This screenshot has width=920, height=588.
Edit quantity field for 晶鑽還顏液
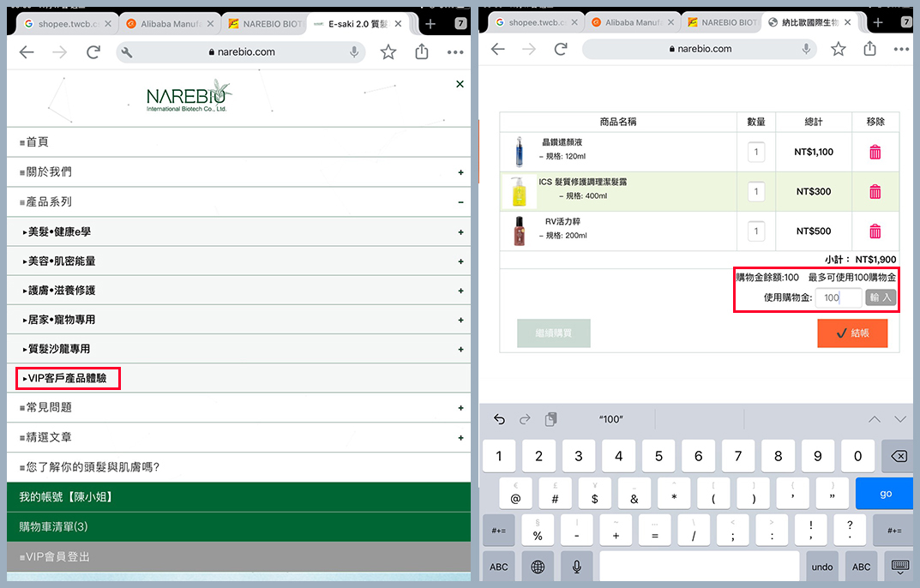(x=755, y=152)
